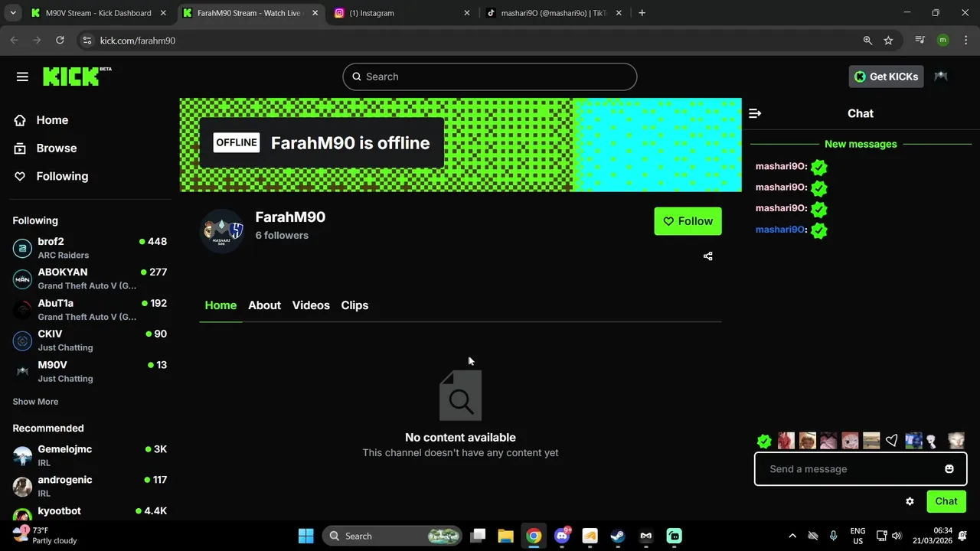
Task: Select the white cat face emote
Action: point(955,441)
